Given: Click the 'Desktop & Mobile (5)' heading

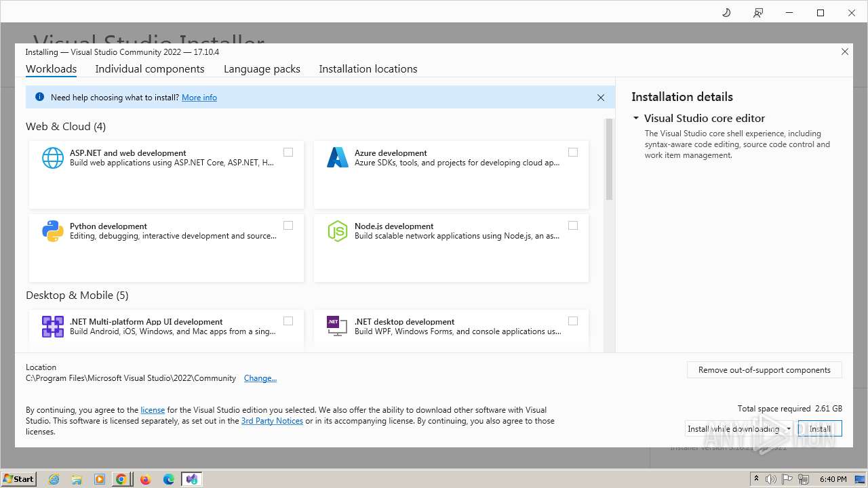Looking at the screenshot, I should [x=77, y=296].
